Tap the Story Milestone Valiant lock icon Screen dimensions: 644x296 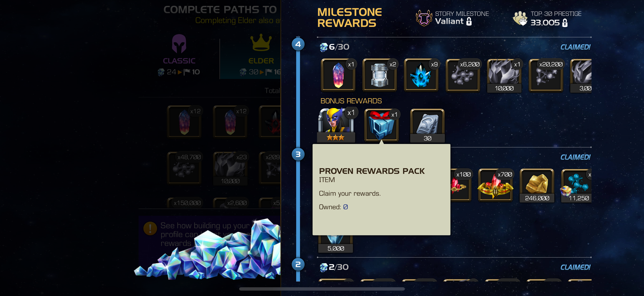469,22
